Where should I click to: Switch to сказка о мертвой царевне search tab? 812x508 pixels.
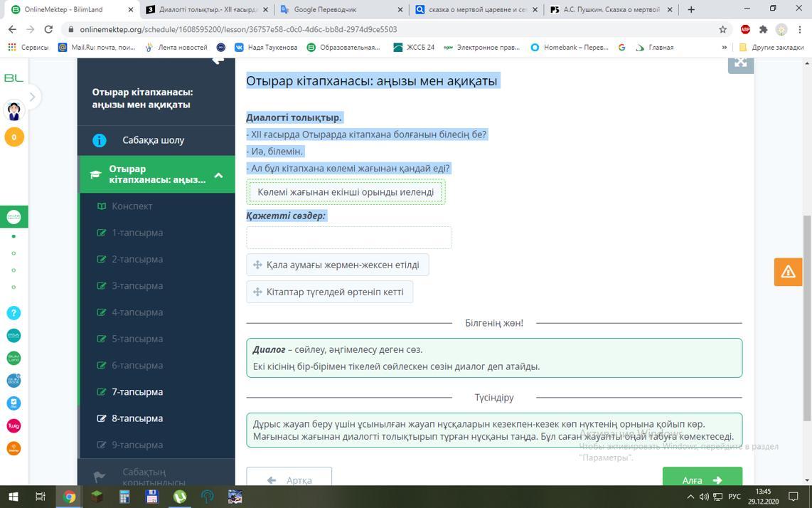[x=476, y=9]
